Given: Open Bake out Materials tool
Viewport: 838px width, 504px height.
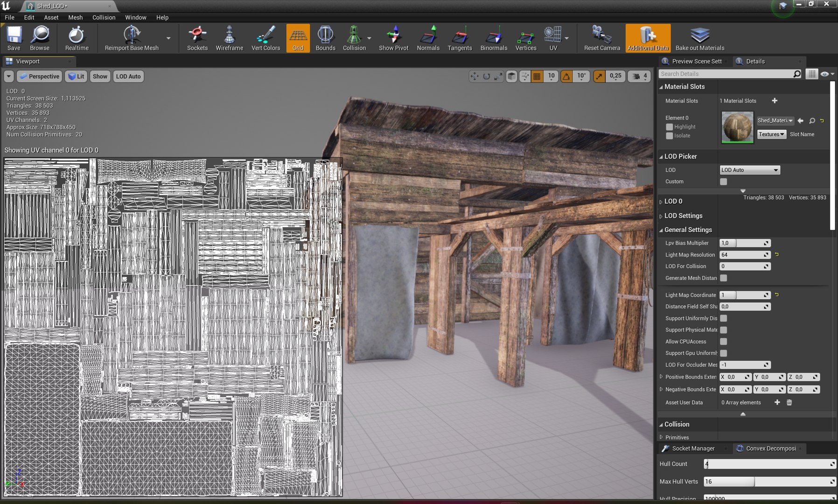Looking at the screenshot, I should 700,38.
